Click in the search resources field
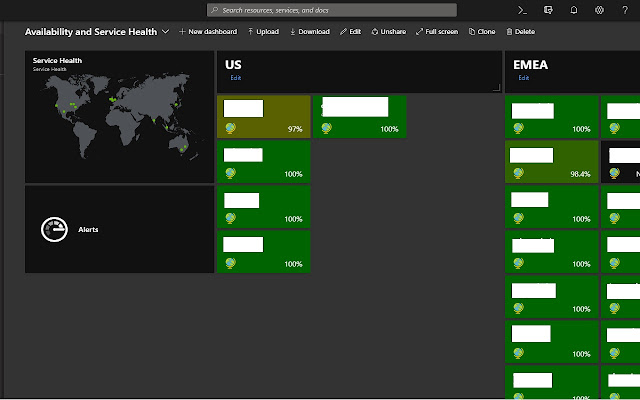Viewport: 640px width, 400px height. [332, 10]
